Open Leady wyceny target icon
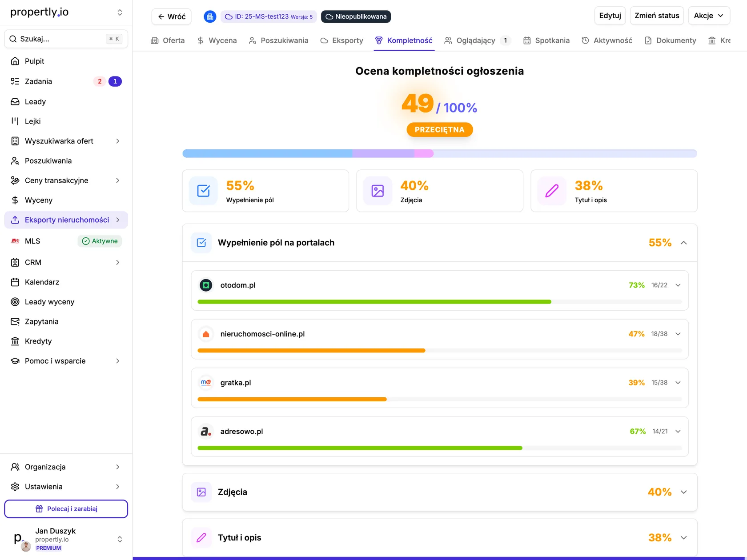The width and height of the screenshot is (747, 560). pyautogui.click(x=15, y=302)
